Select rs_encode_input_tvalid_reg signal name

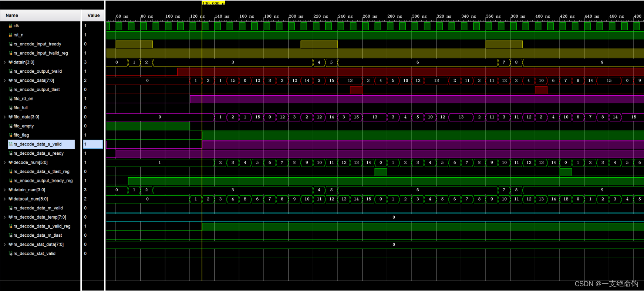coord(41,53)
